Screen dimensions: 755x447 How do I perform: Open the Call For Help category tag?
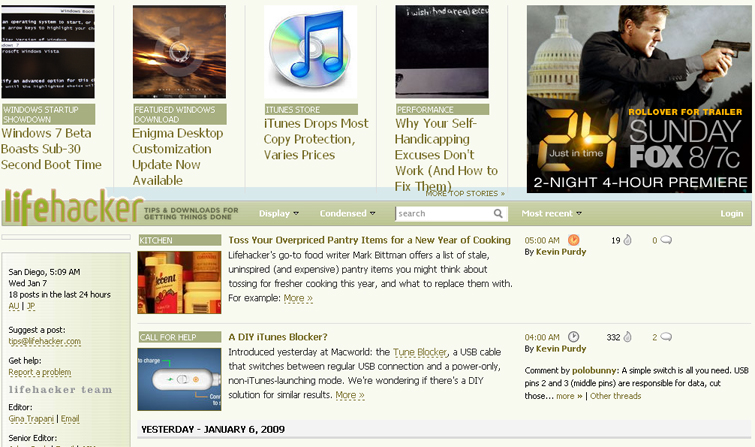point(180,337)
